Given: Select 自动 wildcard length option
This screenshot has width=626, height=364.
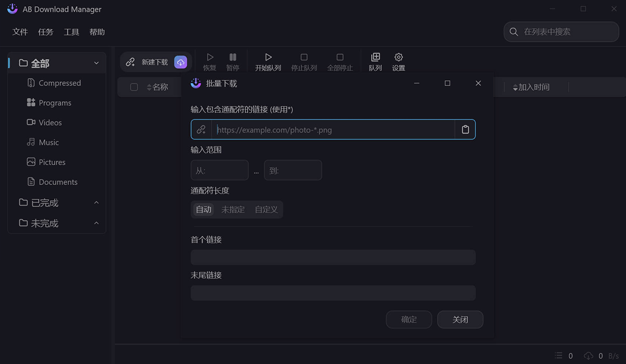Looking at the screenshot, I should click(x=203, y=210).
